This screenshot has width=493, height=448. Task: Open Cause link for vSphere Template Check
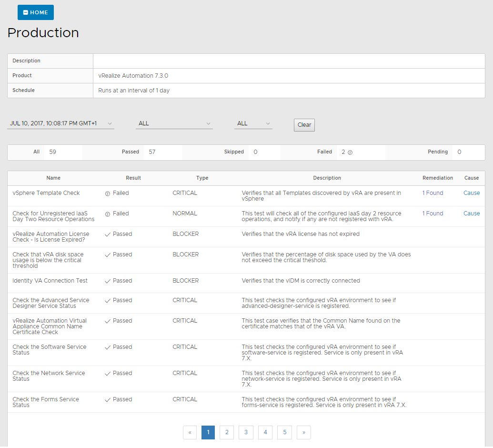[472, 193]
